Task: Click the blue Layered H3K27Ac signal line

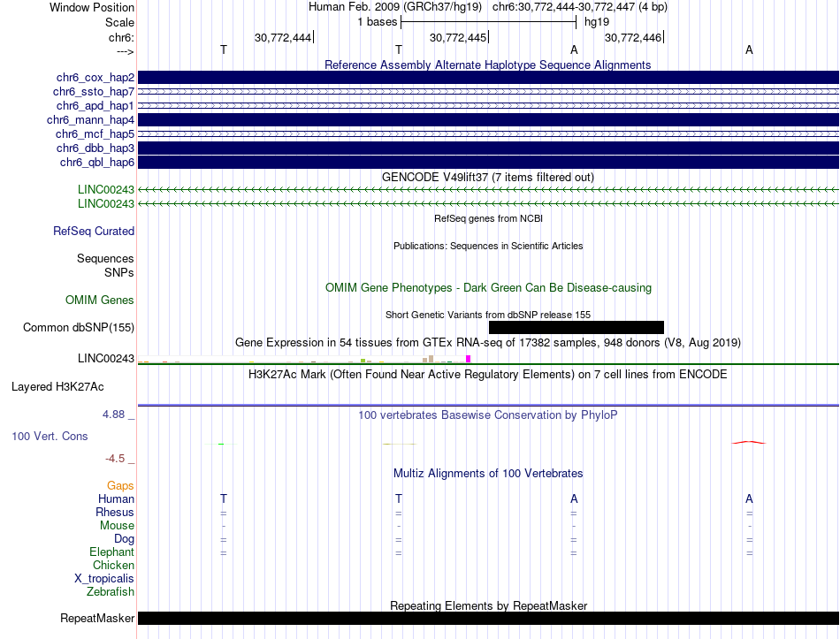Action: coord(488,405)
